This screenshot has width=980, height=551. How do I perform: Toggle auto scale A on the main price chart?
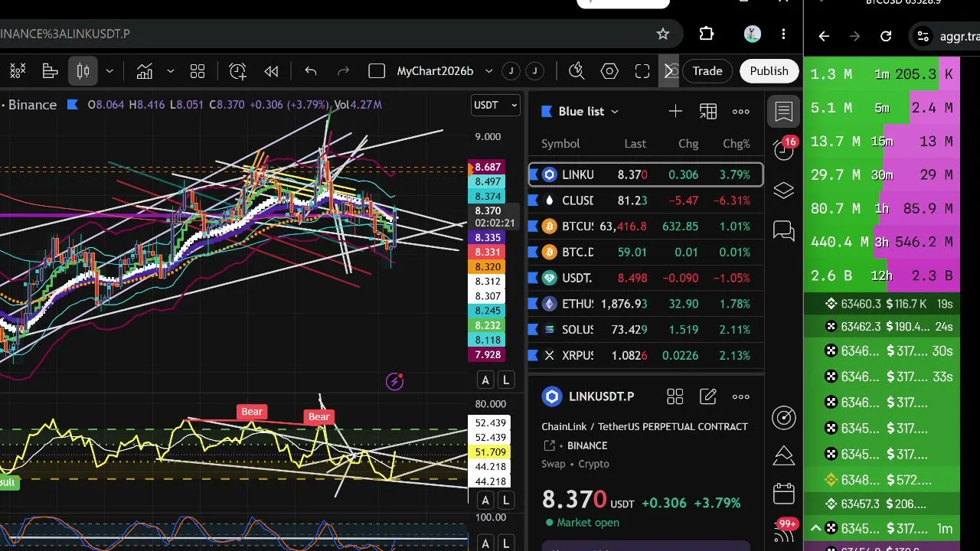tap(485, 380)
